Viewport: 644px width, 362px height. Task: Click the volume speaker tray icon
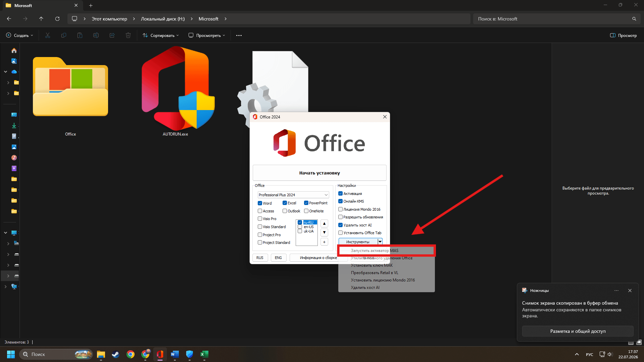click(x=610, y=354)
